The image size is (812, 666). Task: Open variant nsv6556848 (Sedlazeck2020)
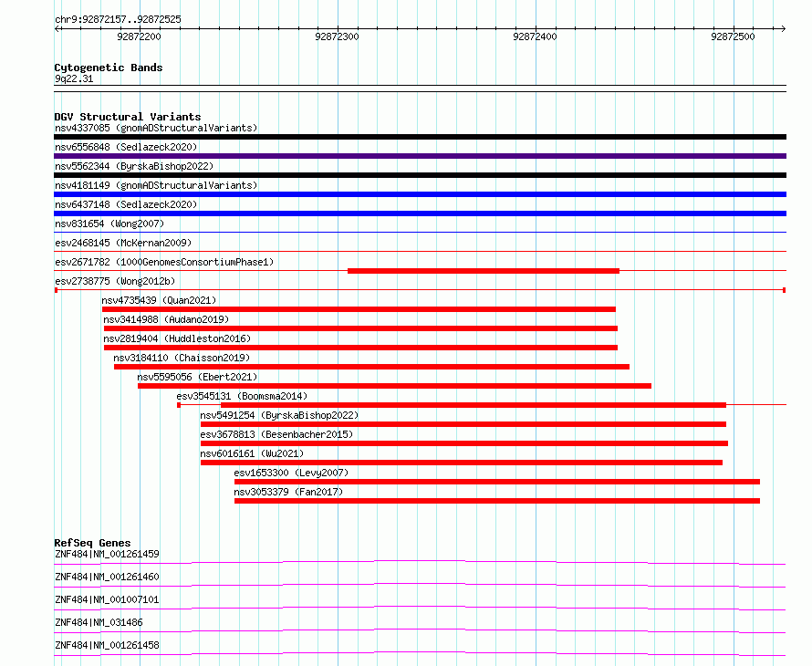(126, 147)
